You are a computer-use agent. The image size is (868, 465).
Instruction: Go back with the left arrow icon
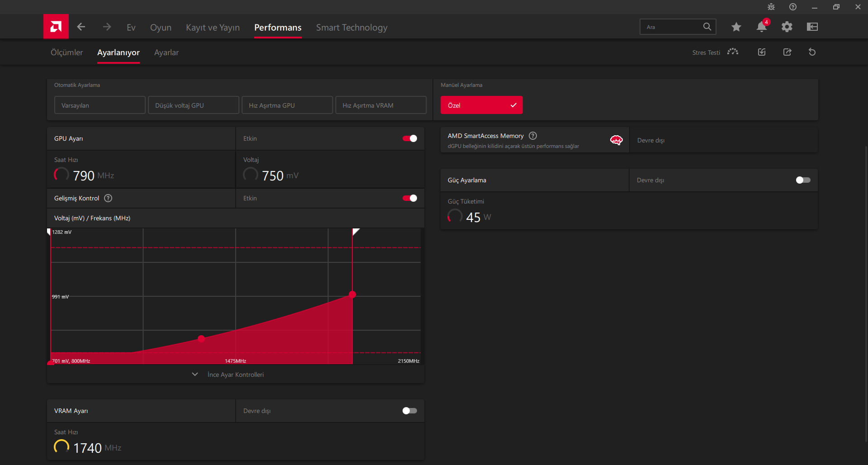[x=81, y=27]
